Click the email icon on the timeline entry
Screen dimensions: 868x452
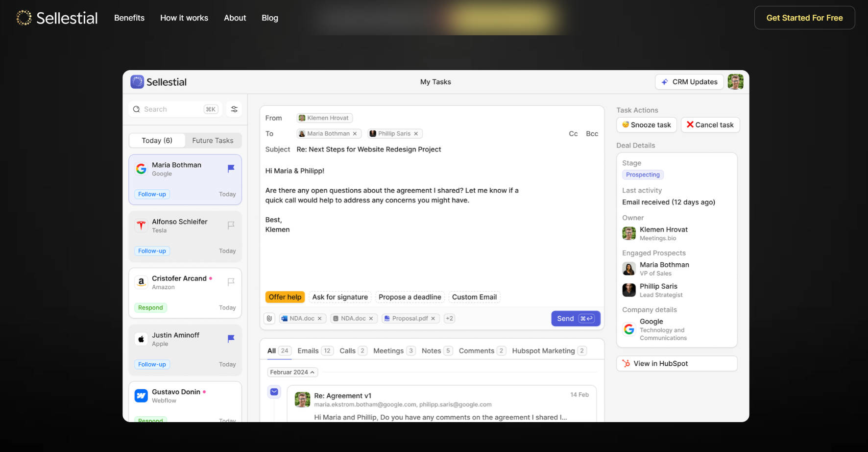(274, 392)
